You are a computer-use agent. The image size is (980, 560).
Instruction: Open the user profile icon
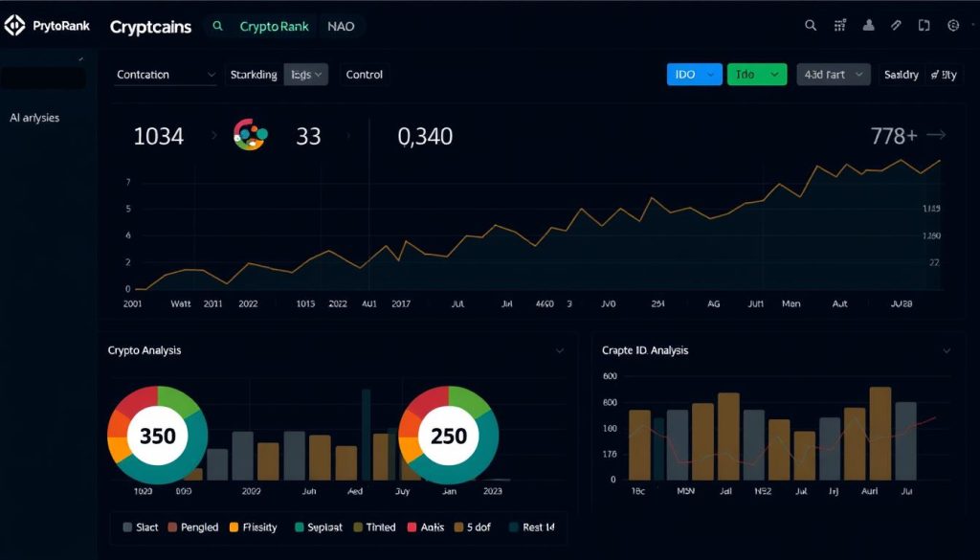click(x=868, y=26)
